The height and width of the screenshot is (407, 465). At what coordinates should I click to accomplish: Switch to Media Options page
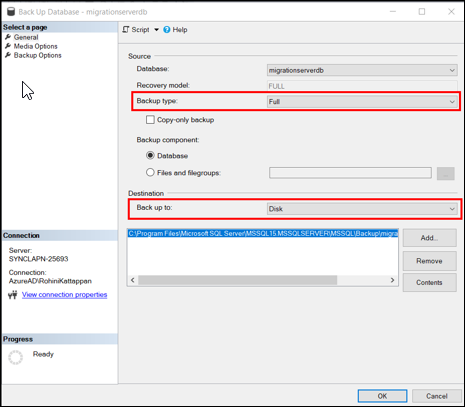click(x=35, y=46)
